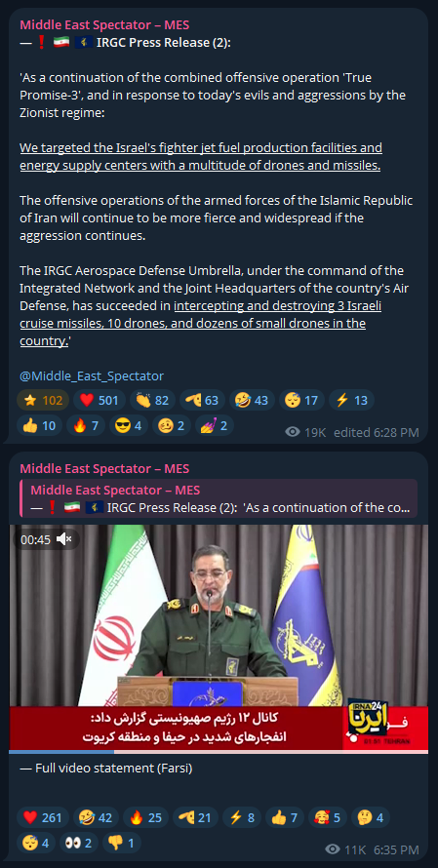Click the lightning bolt reaction 13
Image resolution: width=438 pixels, height=868 pixels.
pos(351,400)
